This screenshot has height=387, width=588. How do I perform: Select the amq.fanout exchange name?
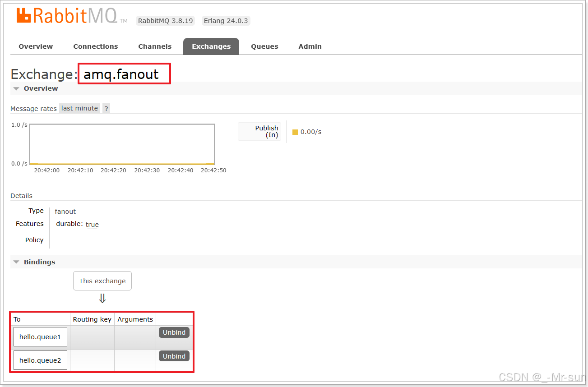coord(121,74)
